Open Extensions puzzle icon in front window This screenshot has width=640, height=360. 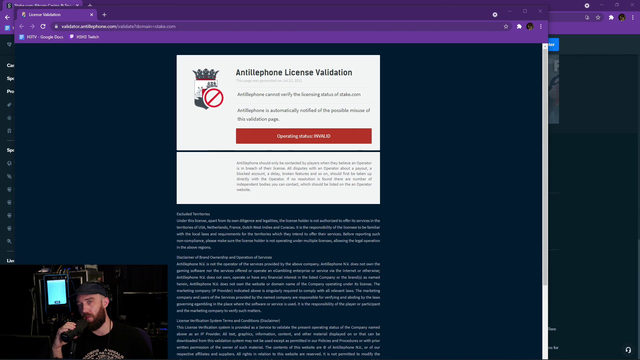519,27
